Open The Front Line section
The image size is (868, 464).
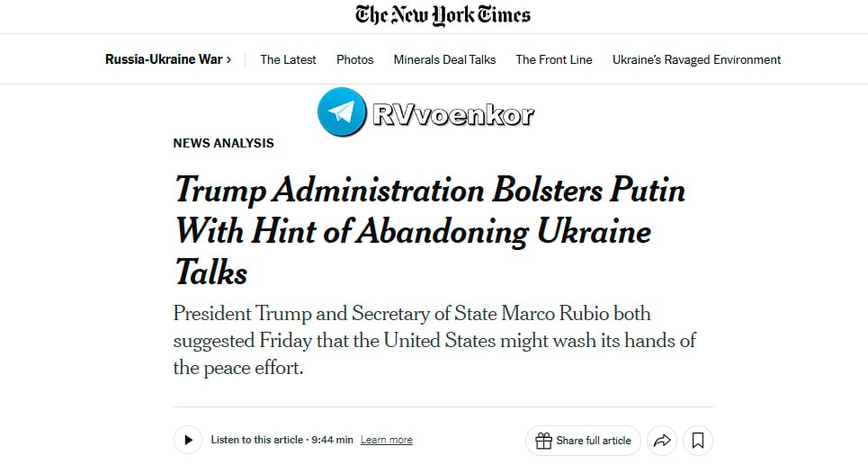tap(553, 59)
